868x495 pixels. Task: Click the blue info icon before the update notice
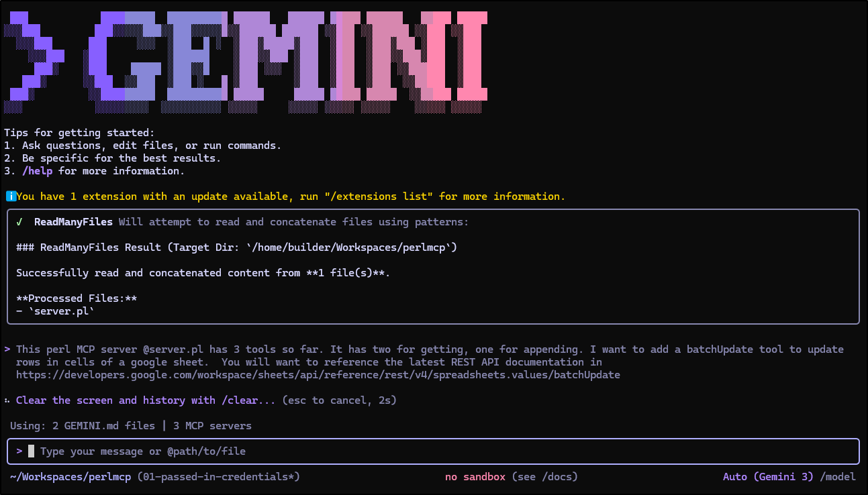[x=11, y=197]
